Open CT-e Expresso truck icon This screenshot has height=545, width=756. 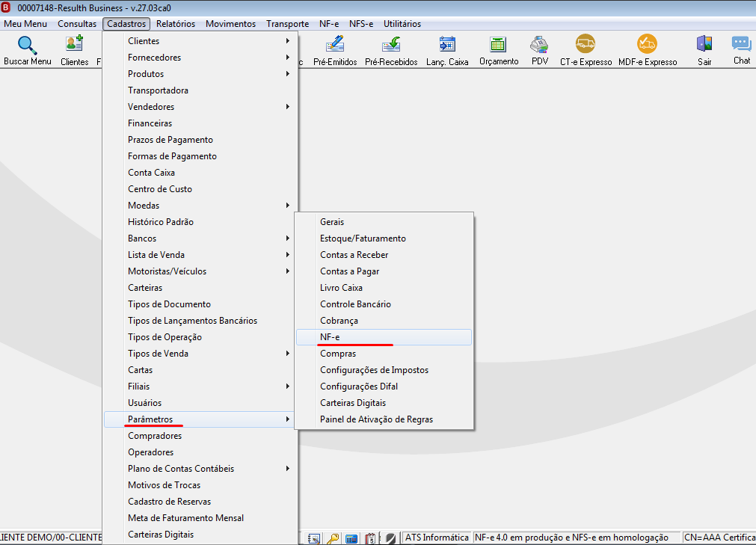point(586,44)
